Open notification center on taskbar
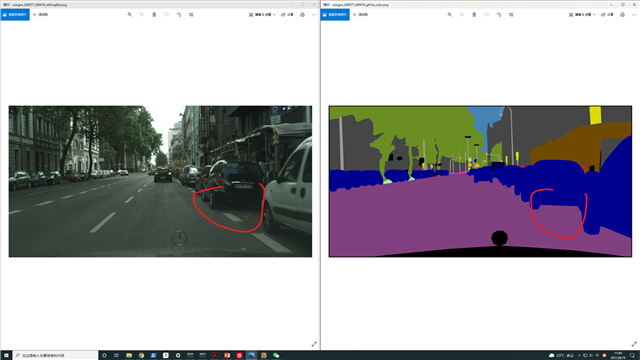 632,356
